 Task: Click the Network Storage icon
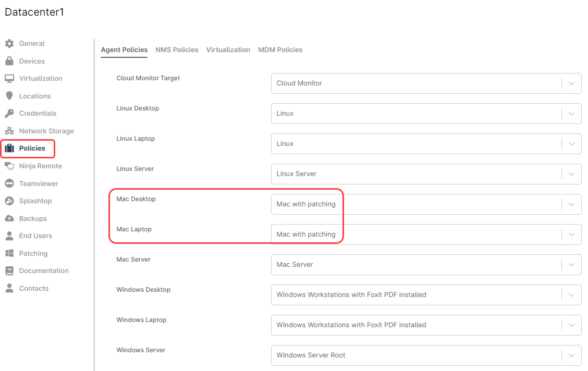click(9, 131)
